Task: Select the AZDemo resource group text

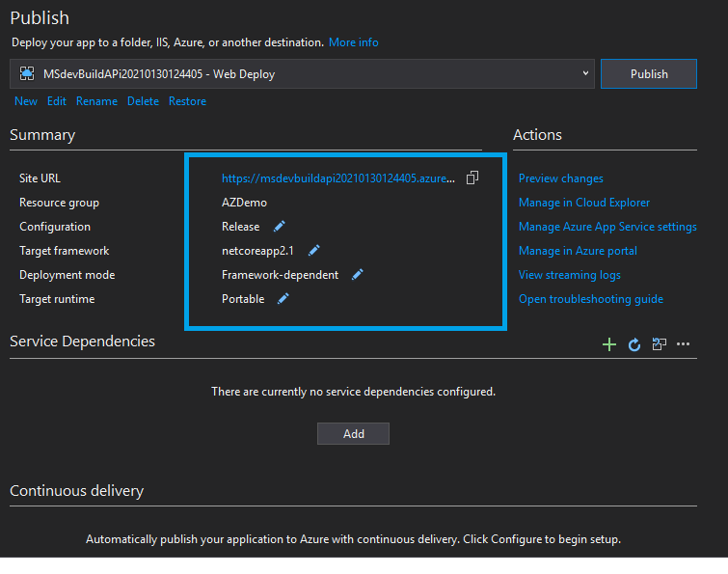Action: click(244, 203)
